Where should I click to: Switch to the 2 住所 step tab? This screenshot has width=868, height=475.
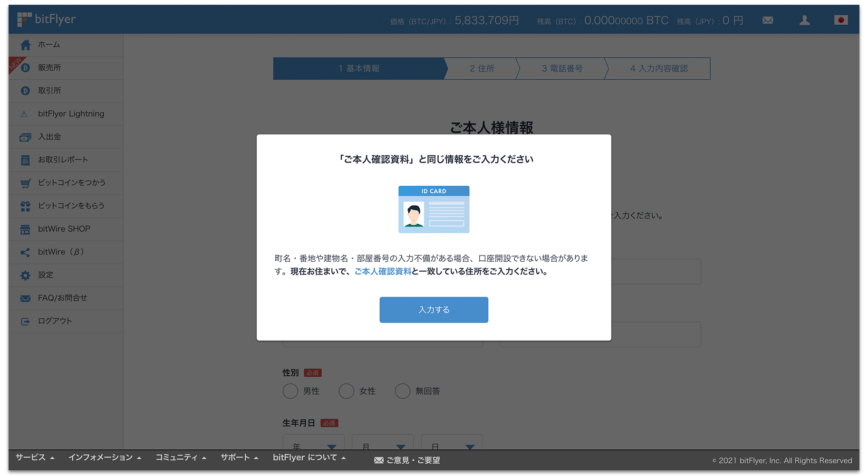482,68
